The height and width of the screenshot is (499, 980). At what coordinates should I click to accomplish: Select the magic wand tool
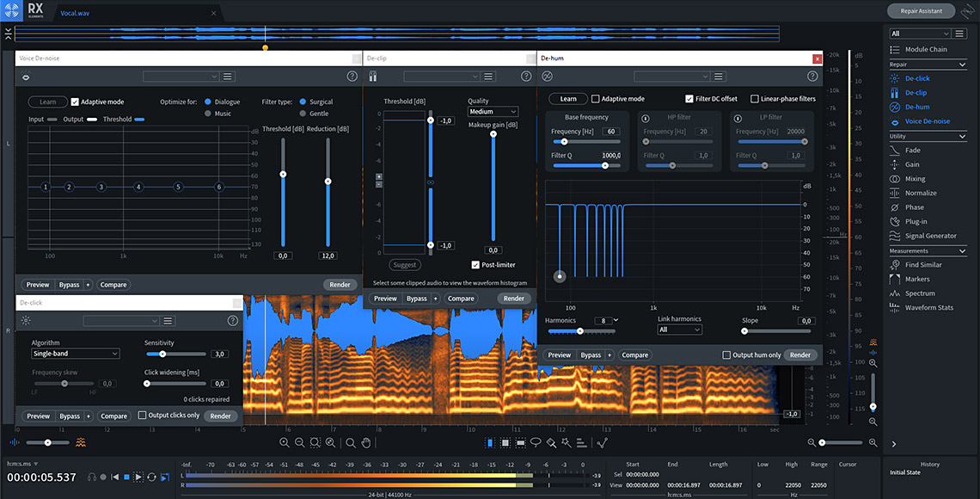point(567,443)
